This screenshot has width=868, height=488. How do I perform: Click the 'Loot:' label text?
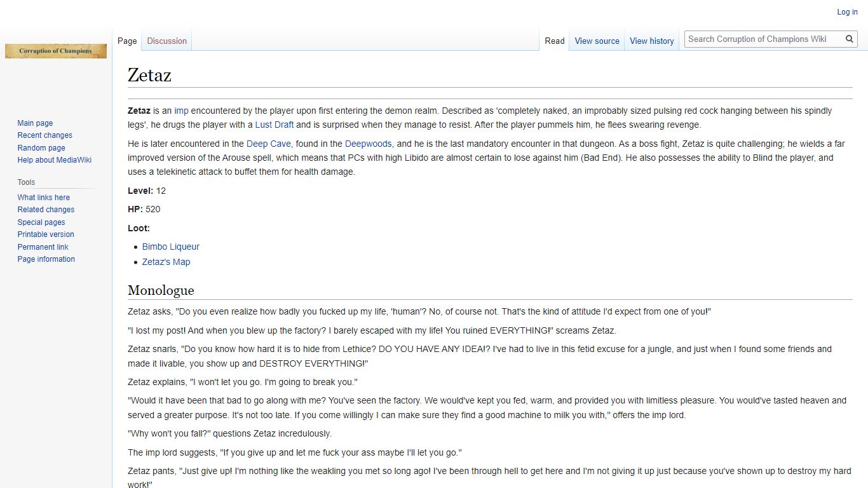pos(139,228)
